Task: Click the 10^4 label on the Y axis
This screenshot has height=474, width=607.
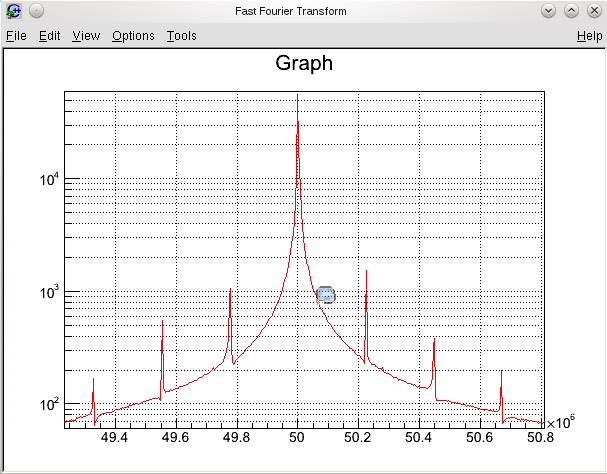Action: 49,179
